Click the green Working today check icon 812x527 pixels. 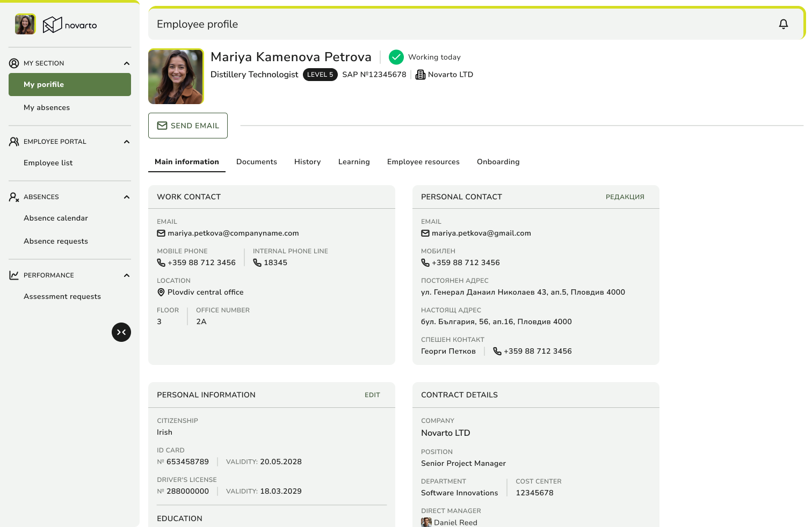[396, 57]
